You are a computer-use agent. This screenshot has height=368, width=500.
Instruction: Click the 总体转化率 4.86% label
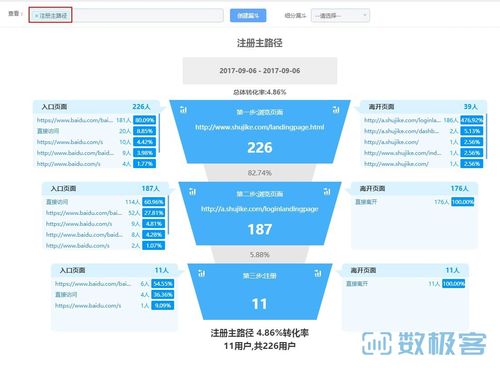point(260,92)
